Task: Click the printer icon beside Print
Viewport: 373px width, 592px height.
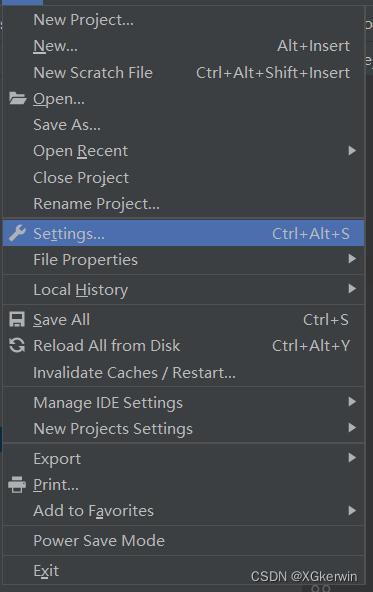Action: coord(17,484)
